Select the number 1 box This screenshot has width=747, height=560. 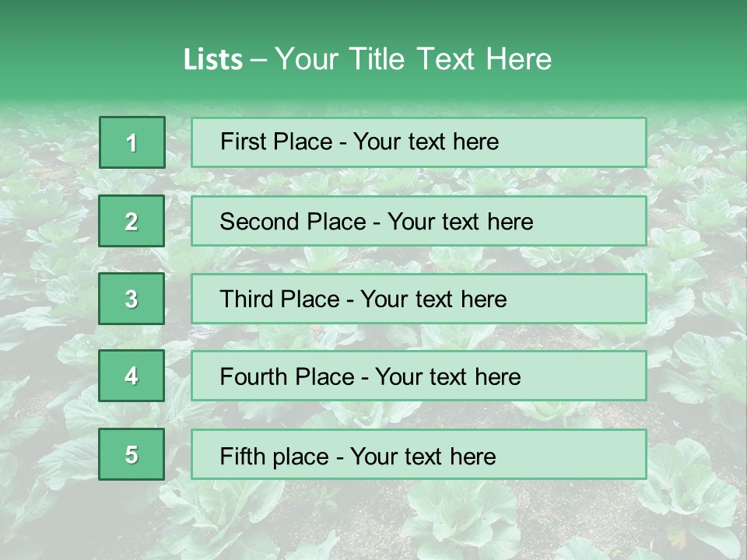click(x=132, y=142)
